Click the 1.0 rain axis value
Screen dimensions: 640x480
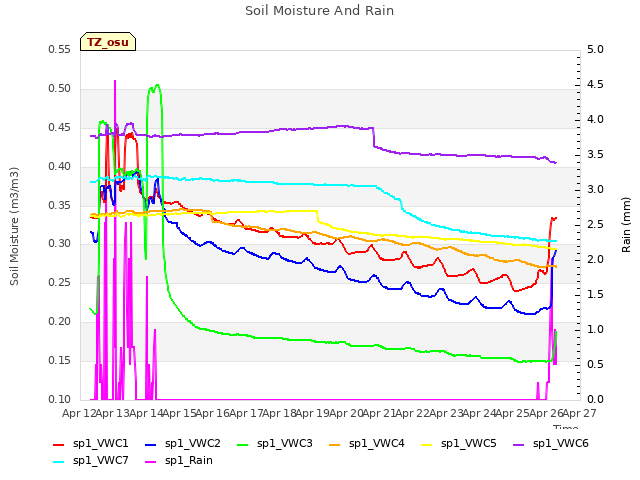(x=595, y=329)
